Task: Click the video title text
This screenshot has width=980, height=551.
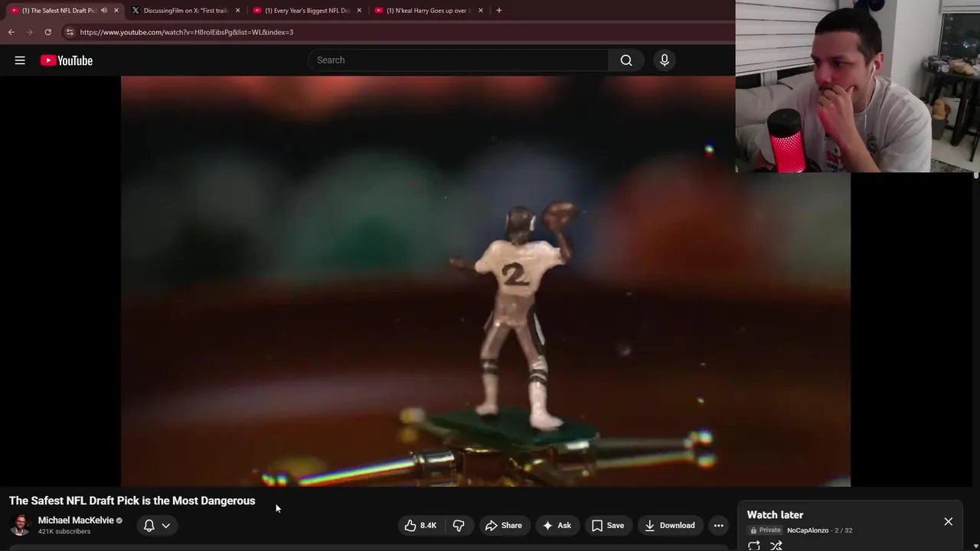Action: [132, 500]
